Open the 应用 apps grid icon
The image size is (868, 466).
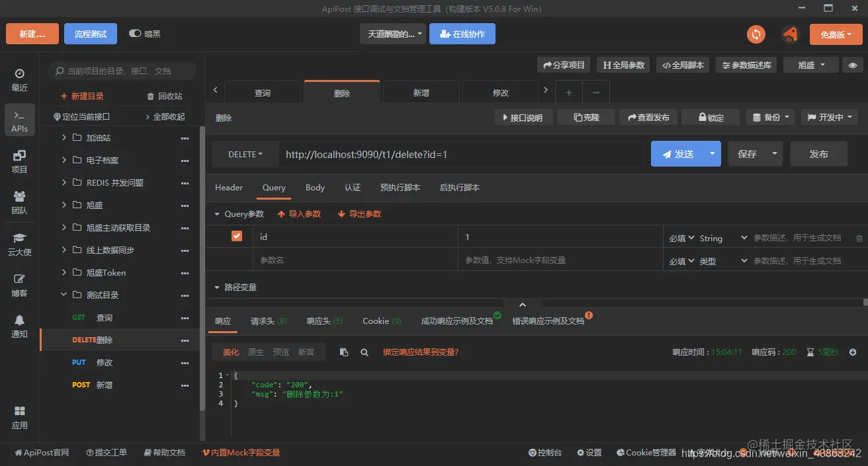[x=19, y=417]
